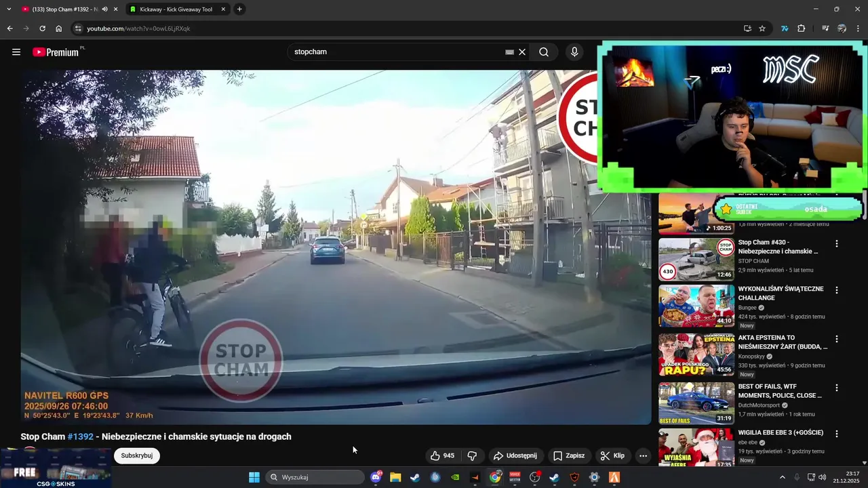
Task: Close the Stop Cham YouTube tab
Action: pyautogui.click(x=116, y=9)
